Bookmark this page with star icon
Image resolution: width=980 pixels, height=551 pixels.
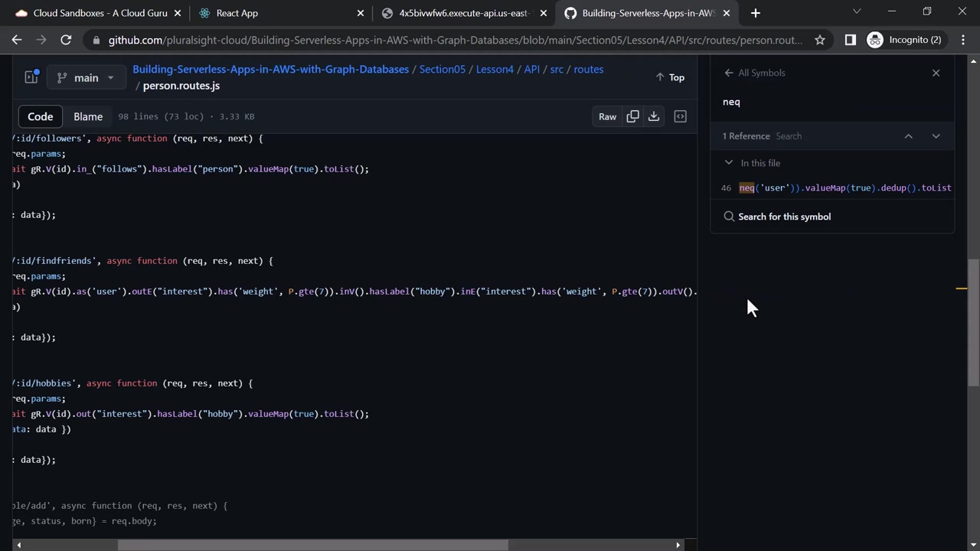pyautogui.click(x=820, y=40)
